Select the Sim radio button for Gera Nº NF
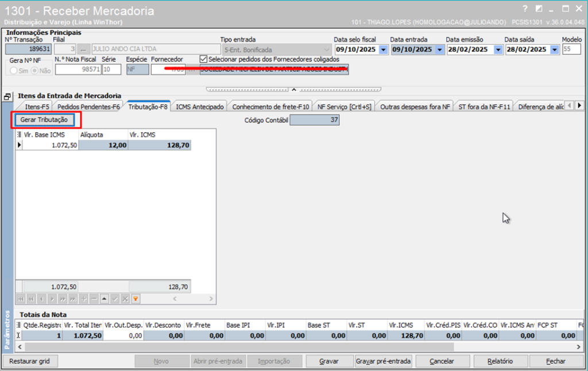588x371 pixels. click(x=14, y=70)
